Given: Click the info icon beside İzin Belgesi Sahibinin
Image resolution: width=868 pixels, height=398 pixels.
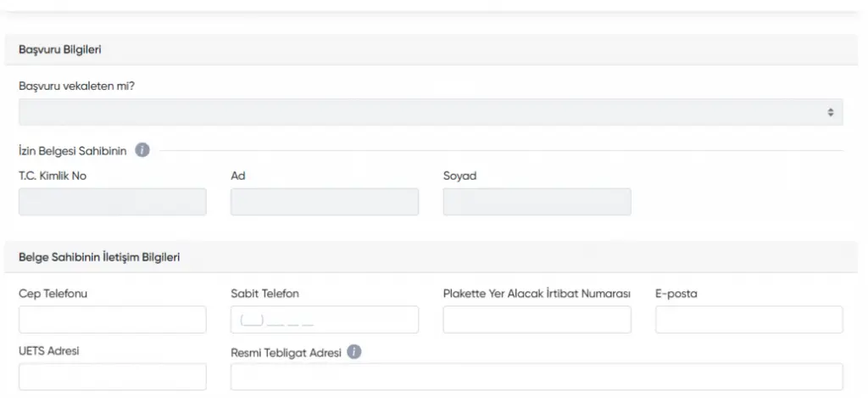Looking at the screenshot, I should click(142, 151).
